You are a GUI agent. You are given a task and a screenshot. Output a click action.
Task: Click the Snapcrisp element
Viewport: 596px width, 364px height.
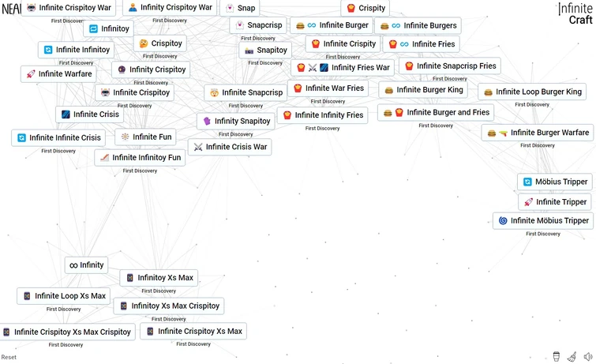coord(258,25)
